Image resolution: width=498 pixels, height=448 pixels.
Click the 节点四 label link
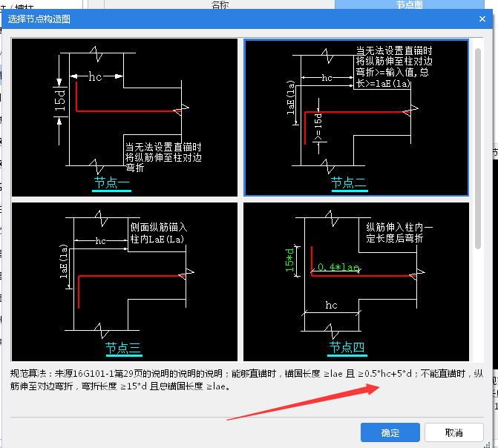[347, 349]
